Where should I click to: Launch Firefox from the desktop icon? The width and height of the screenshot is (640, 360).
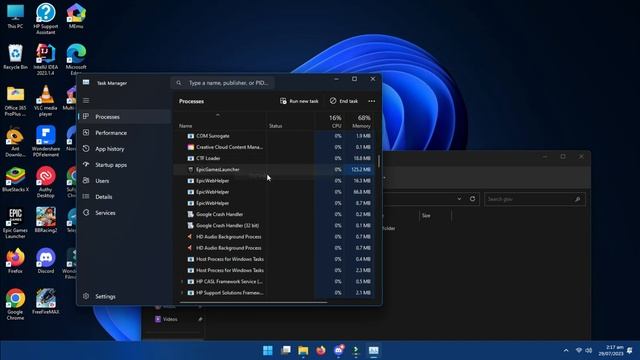coord(15,261)
